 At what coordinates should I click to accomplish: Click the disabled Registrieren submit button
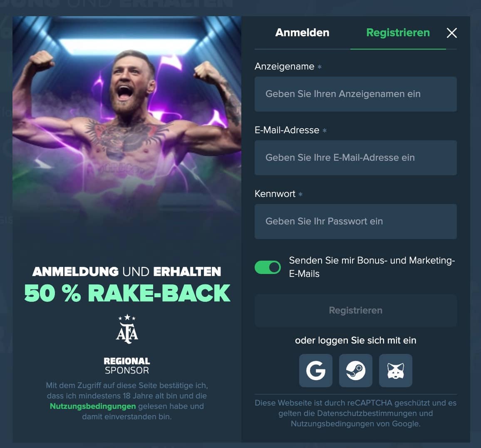(x=355, y=311)
